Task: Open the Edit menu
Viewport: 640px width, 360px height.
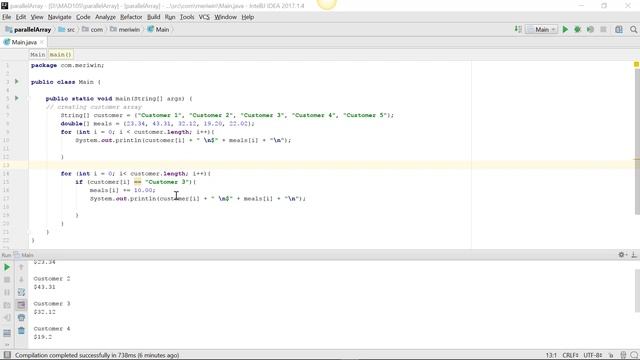Action: pos(21,17)
